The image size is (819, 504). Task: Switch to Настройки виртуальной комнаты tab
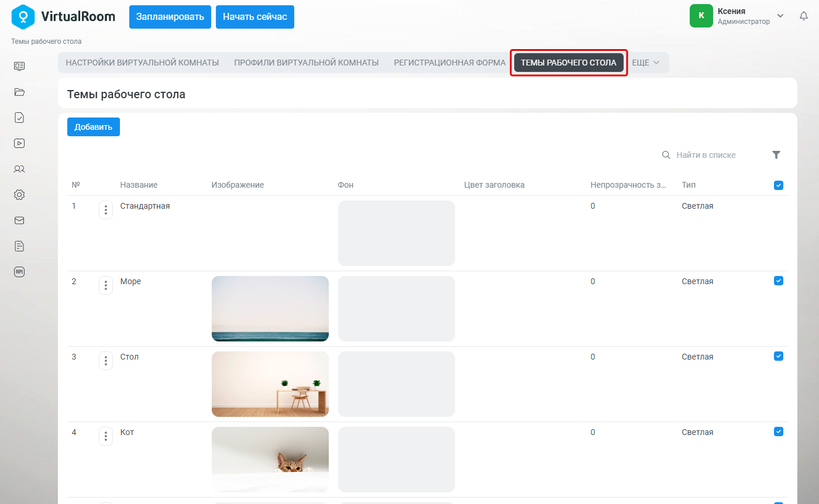pyautogui.click(x=142, y=63)
